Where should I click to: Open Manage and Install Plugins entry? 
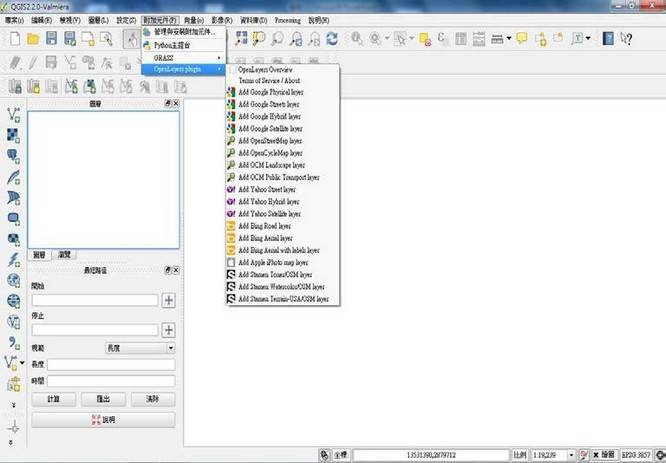click(x=183, y=32)
